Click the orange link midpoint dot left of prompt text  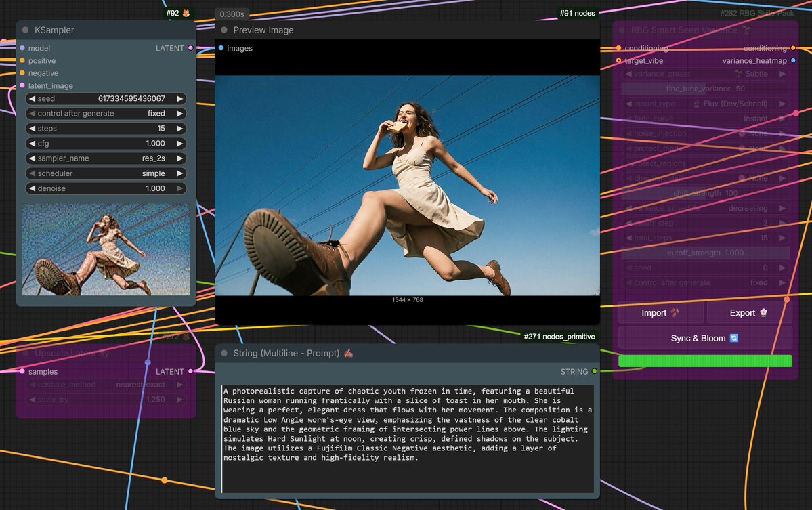tap(164, 480)
